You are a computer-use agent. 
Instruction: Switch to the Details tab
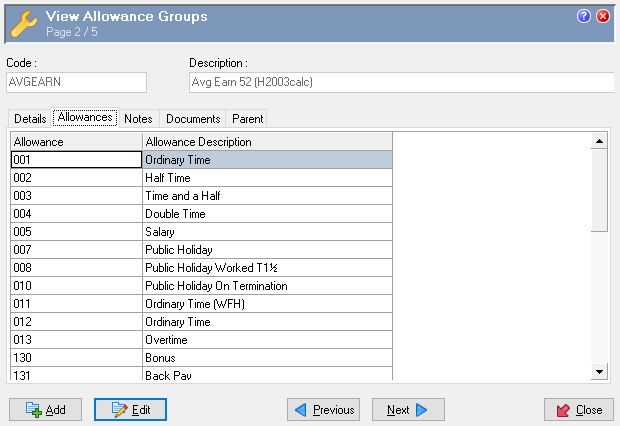coord(30,119)
